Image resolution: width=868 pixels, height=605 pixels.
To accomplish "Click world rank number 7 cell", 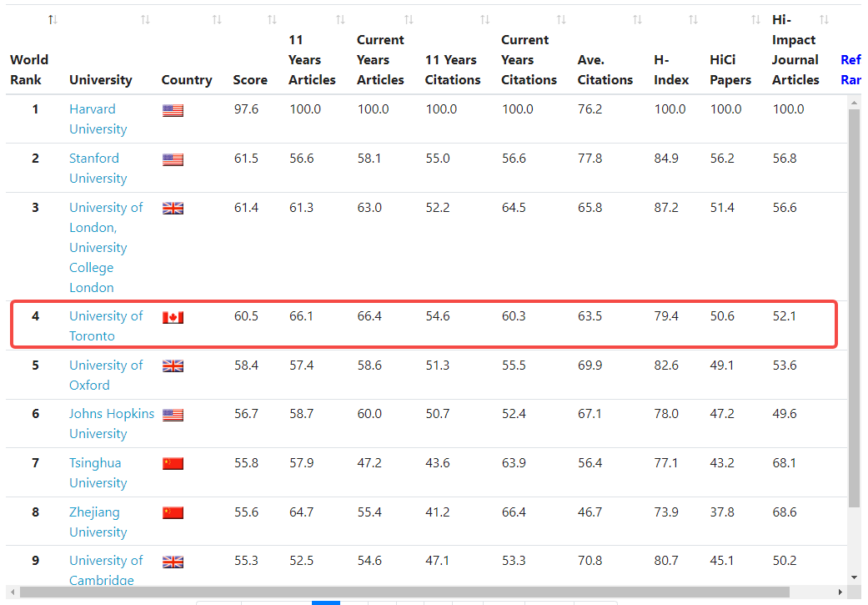I will click(35, 463).
